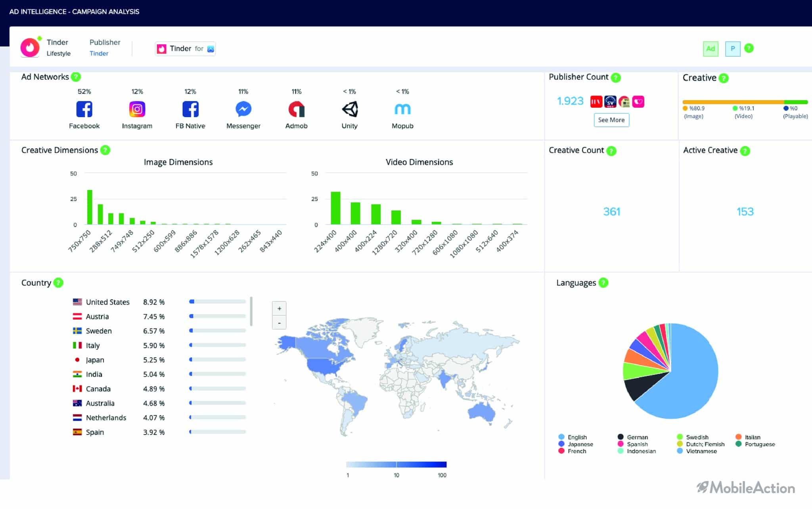
Task: Toggle the English legend entry
Action: coord(573,437)
